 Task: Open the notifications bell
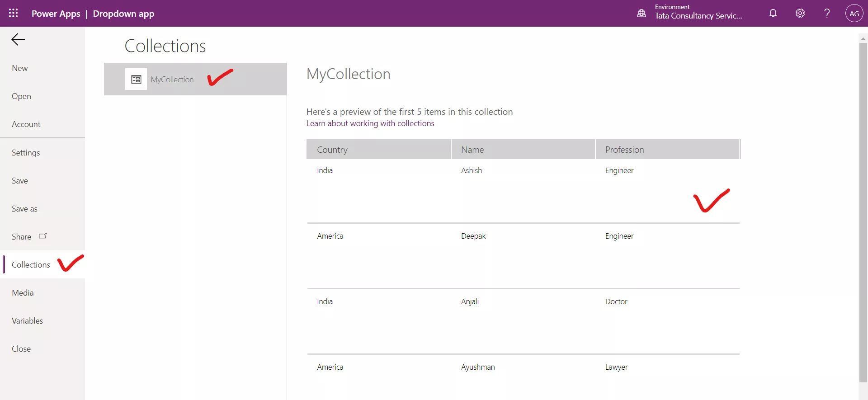tap(773, 13)
